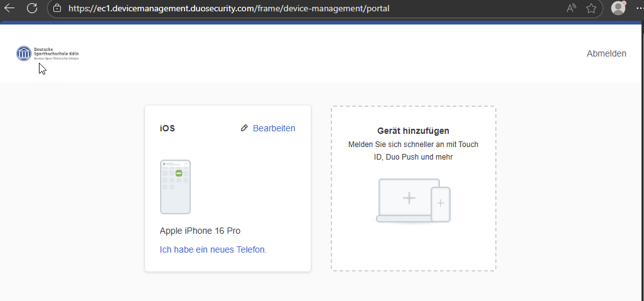Add page to favorites with the star icon

pos(591,9)
